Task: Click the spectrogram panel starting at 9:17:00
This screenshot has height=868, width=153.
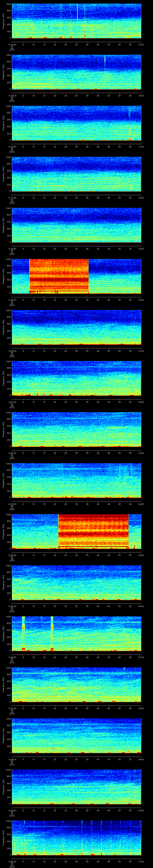Action: pyautogui.click(x=77, y=174)
